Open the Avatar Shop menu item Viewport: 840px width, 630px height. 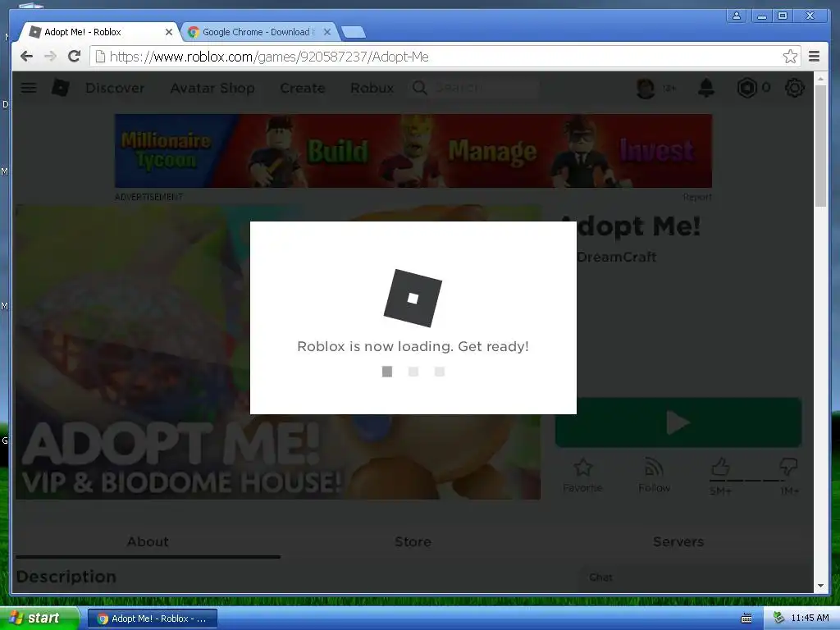(x=212, y=88)
